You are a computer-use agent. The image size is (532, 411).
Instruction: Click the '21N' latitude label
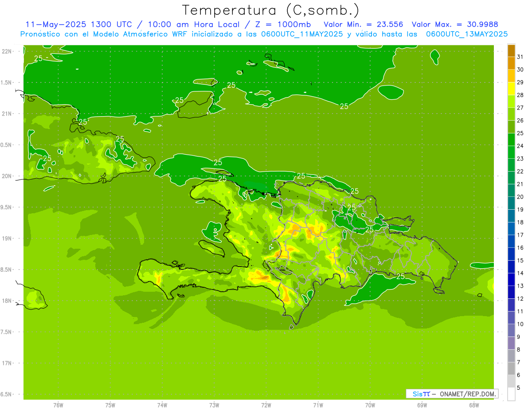7,114
